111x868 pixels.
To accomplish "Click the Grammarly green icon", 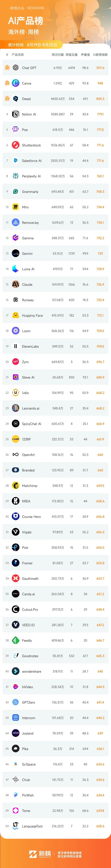I will 15,191.
